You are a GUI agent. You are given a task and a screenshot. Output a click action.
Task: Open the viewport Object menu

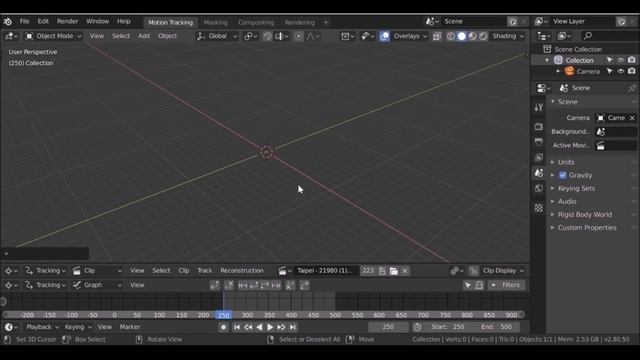coord(167,36)
